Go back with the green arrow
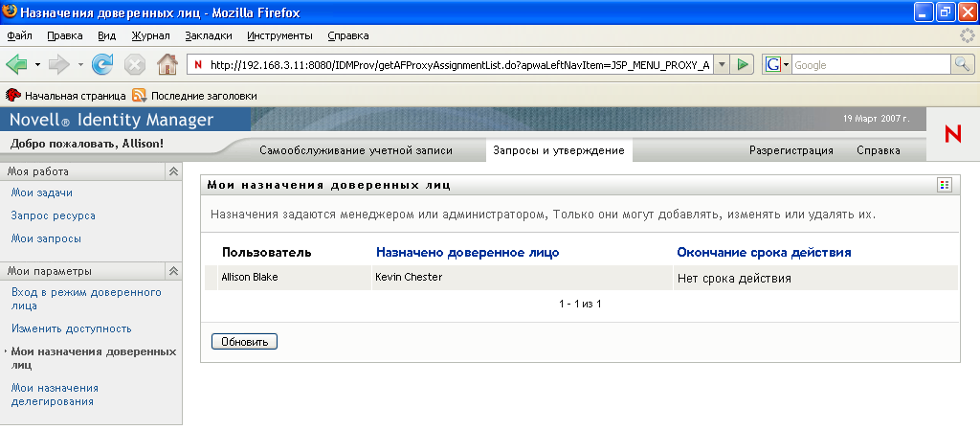The width and height of the screenshot is (980, 430). [17, 64]
